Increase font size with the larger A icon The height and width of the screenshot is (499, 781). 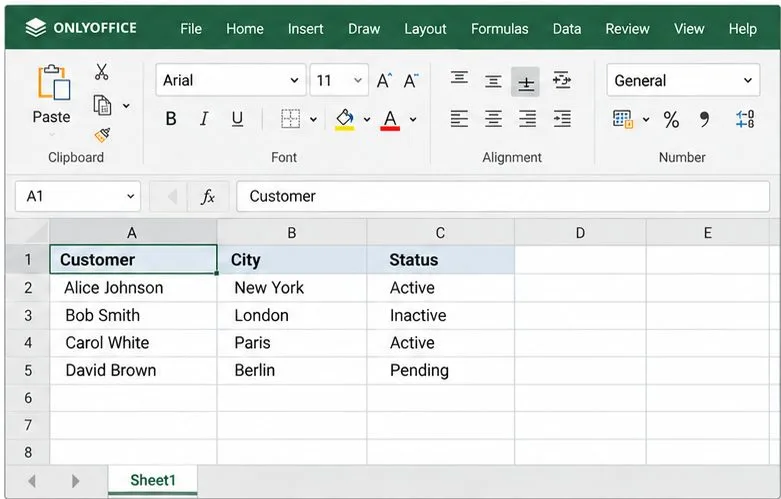384,81
